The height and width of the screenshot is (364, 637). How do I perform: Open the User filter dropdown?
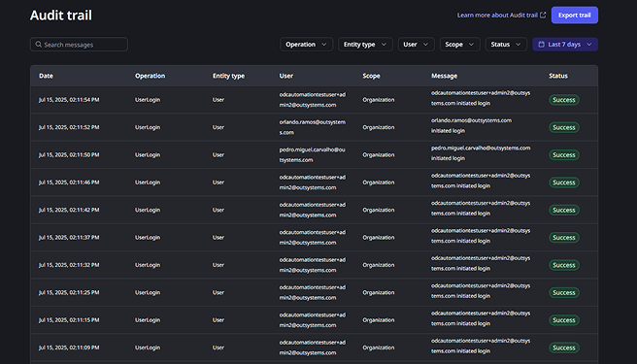pos(416,45)
